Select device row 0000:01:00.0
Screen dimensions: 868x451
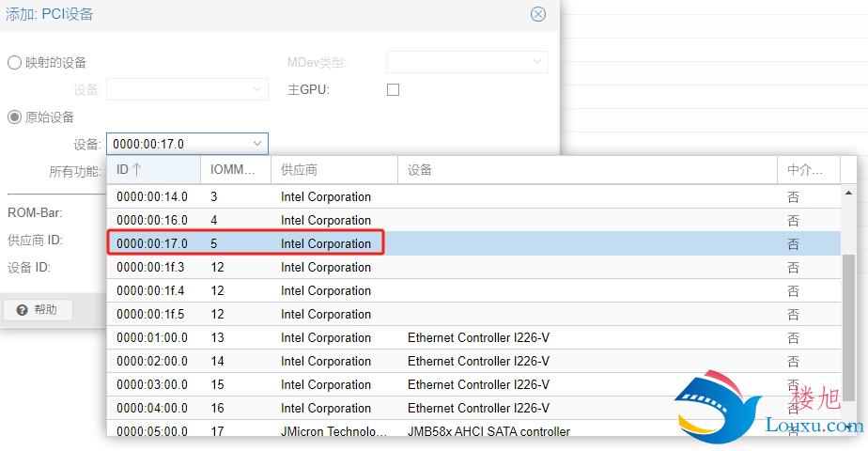tap(473, 337)
